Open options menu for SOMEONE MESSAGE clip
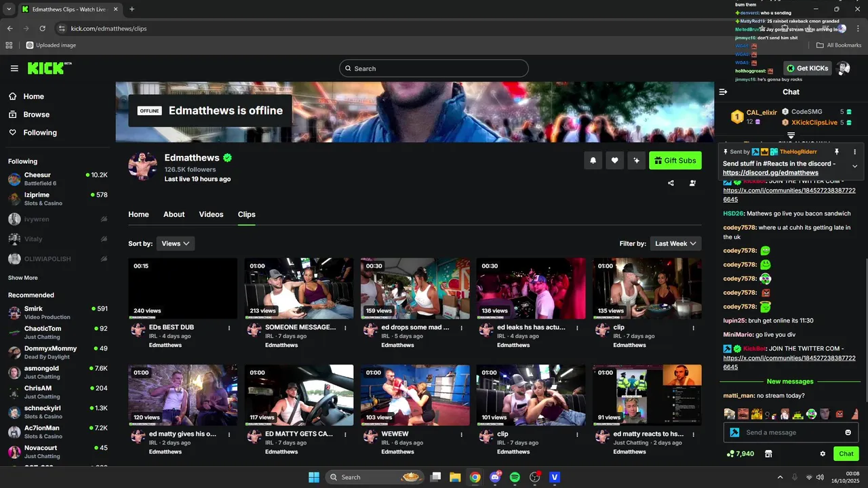 click(345, 328)
